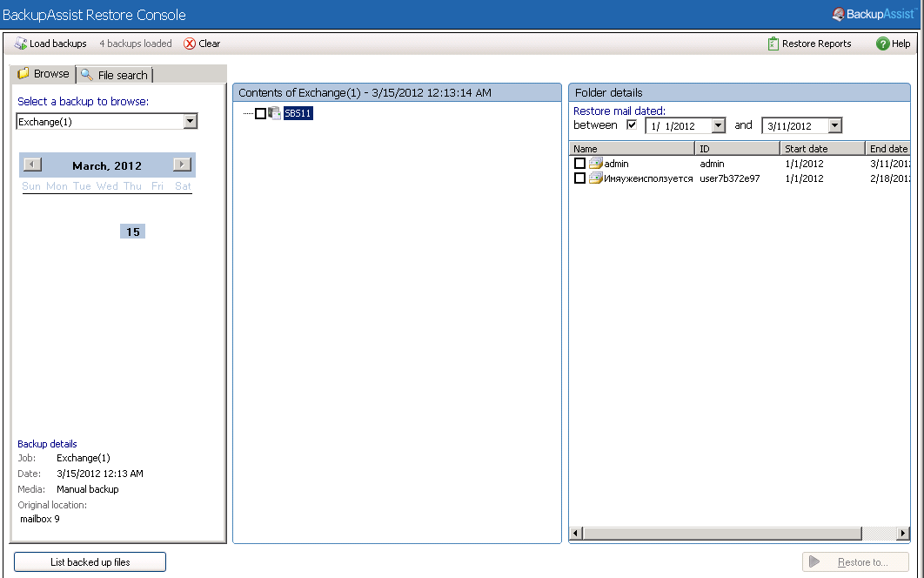Click the green Help question icon

tap(882, 44)
